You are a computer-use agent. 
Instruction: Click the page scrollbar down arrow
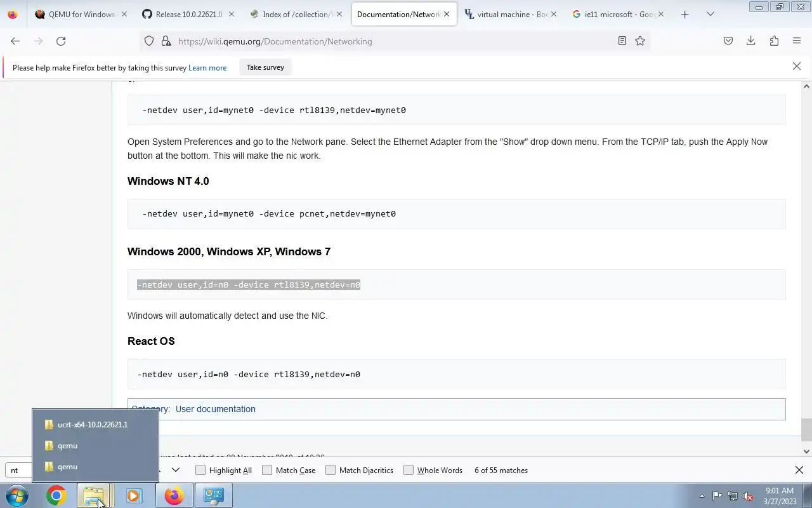click(806, 451)
